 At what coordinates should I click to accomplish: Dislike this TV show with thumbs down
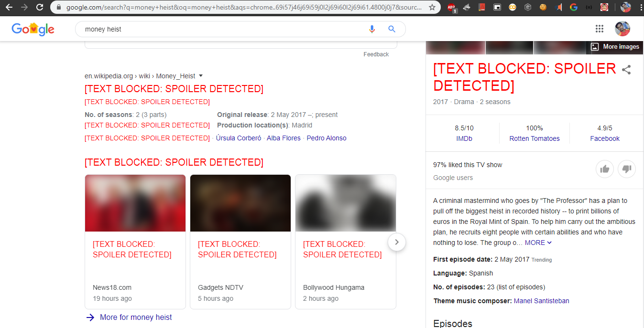point(627,169)
